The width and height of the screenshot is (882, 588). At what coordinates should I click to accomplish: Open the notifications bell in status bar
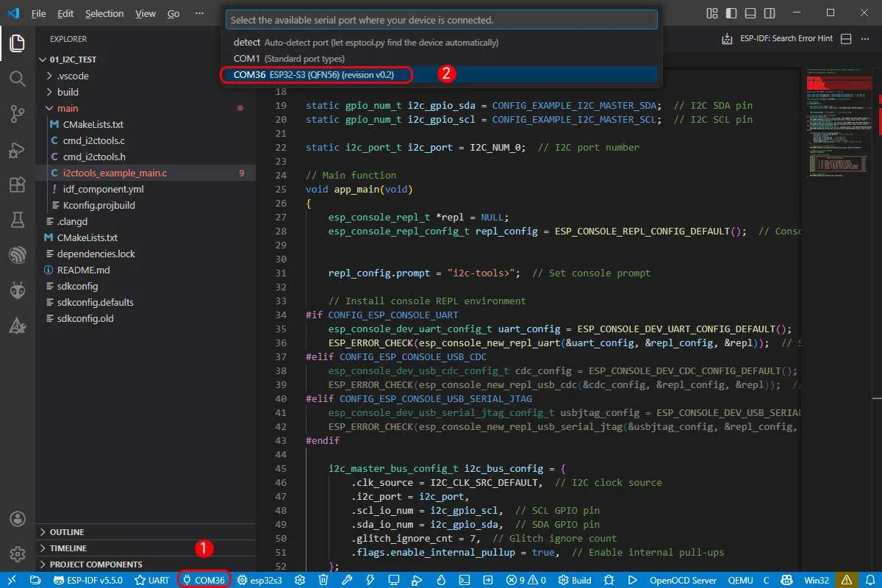coord(870,580)
